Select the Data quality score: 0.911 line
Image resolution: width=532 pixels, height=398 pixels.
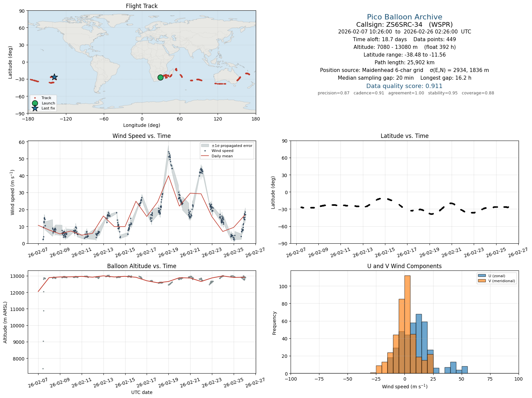pos(404,86)
